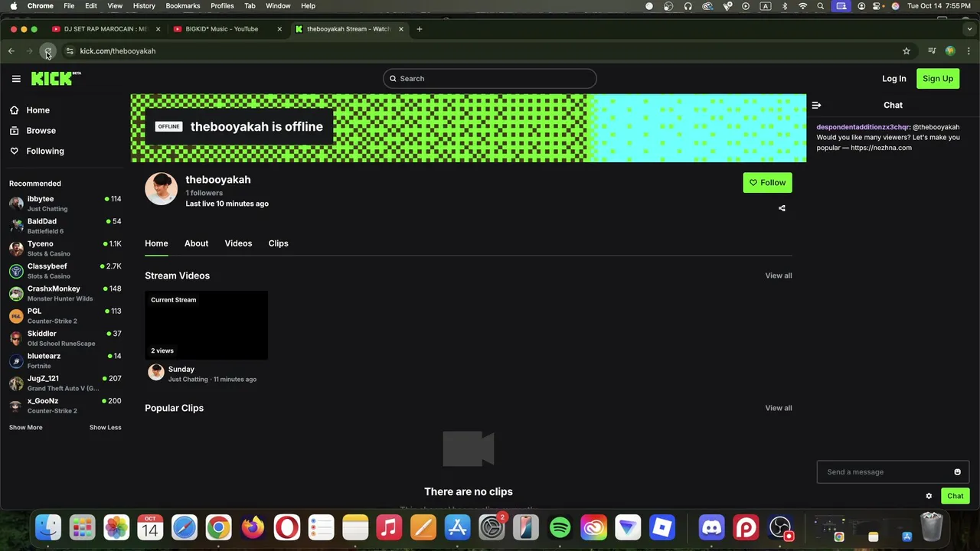Open the Chrome three-dot menu
Screen dimensions: 980x551
click(969, 51)
